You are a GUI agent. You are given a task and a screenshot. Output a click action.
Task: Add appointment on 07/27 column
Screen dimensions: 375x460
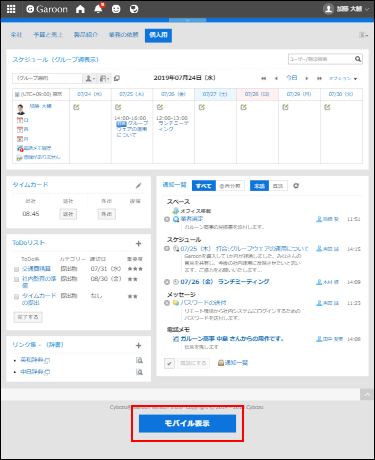[202, 107]
